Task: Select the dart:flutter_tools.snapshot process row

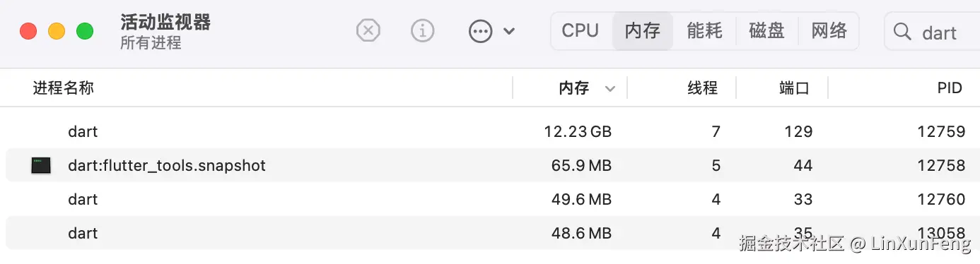Action: 490,165
